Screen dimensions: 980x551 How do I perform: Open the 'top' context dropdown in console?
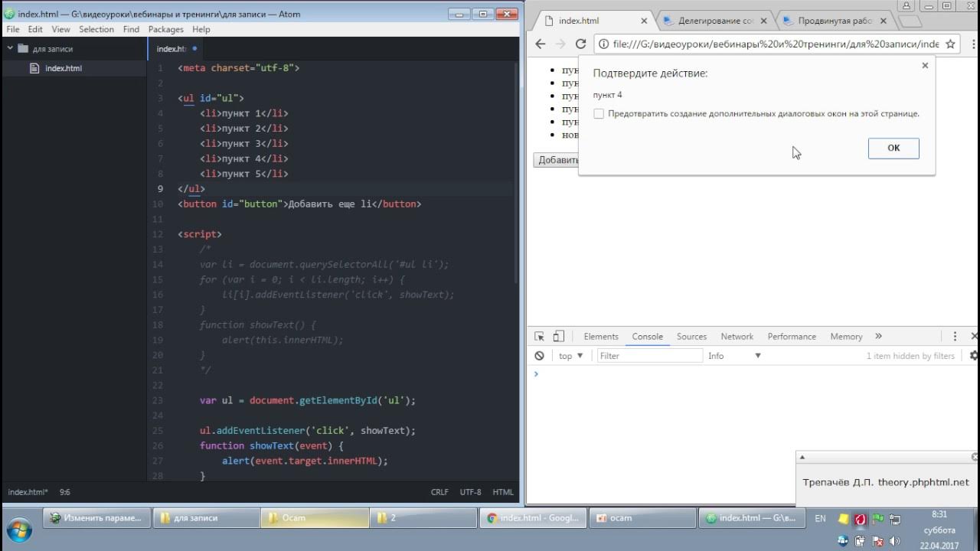(570, 356)
